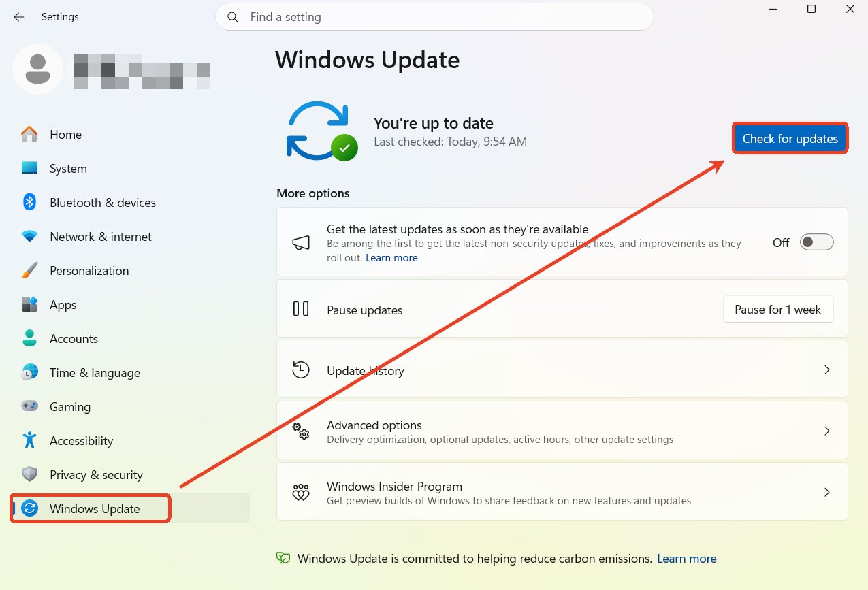The image size is (868, 590).
Task: Click the green leaf carbon emissions icon
Action: (x=283, y=559)
